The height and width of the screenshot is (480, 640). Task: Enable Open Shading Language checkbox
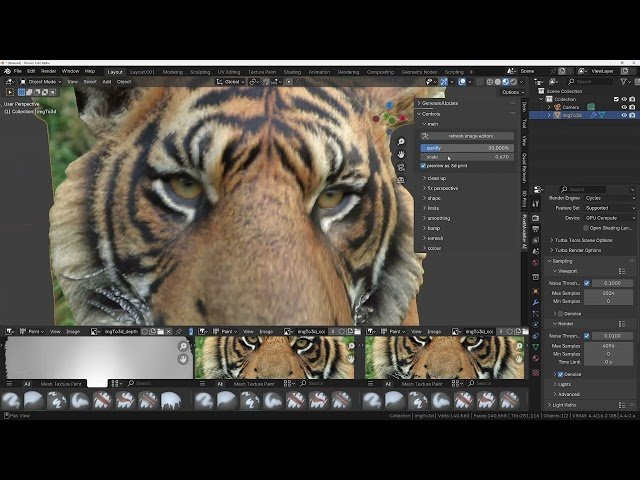586,228
